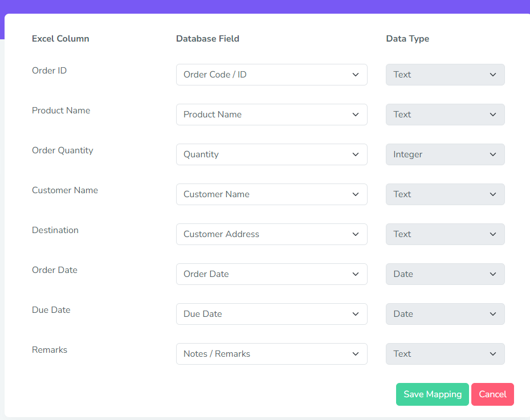Screen dimensions: 530x420
Task: Click the Destination Excel column label
Action: pyautogui.click(x=55, y=230)
